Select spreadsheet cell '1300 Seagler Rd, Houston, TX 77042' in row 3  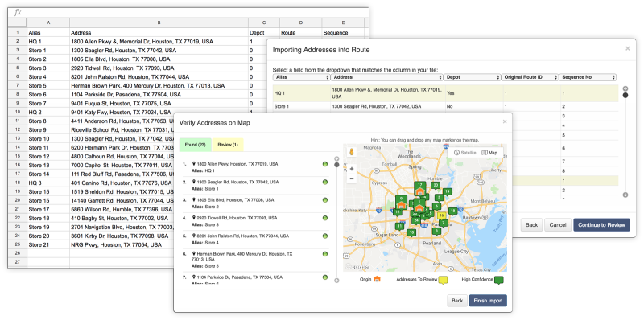[159, 51]
